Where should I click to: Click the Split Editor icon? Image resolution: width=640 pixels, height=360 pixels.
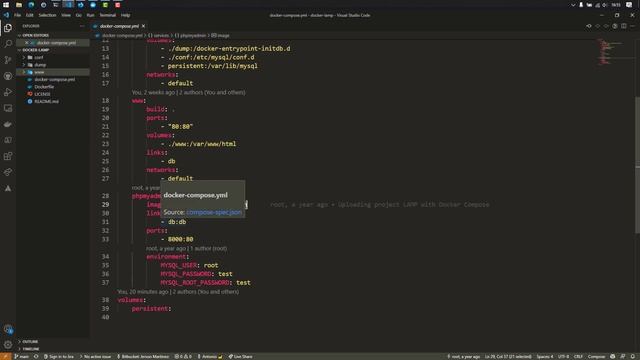624,26
